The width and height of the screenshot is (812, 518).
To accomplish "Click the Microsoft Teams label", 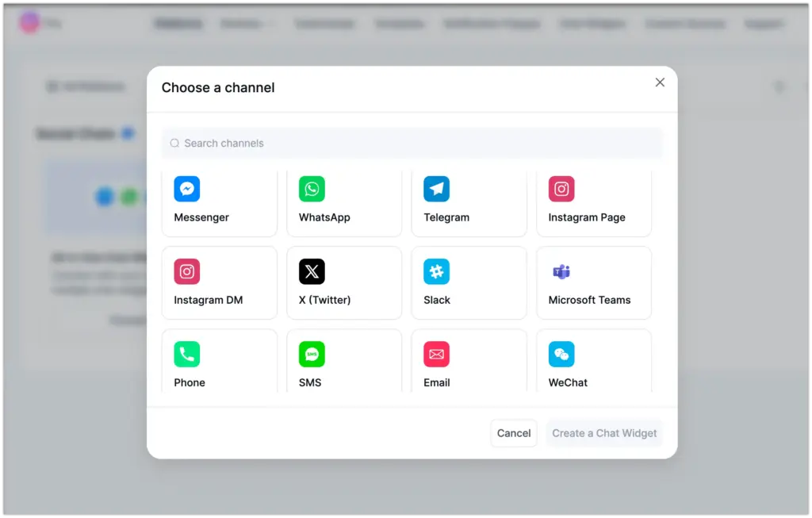I will pos(589,300).
